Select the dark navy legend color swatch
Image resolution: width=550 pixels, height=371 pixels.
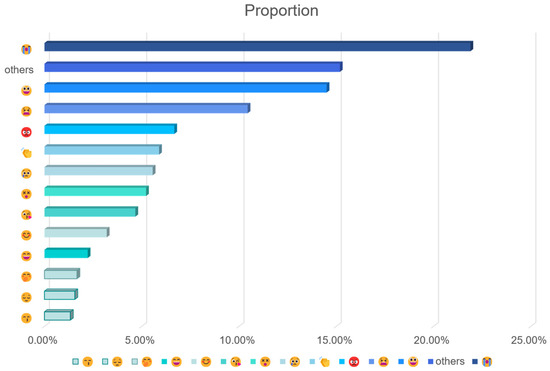click(x=475, y=361)
